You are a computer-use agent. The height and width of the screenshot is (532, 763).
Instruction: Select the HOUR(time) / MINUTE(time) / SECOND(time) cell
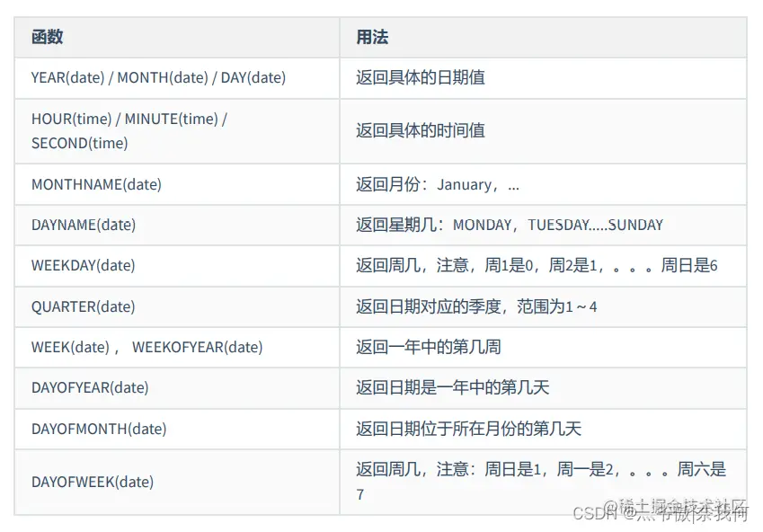(x=177, y=131)
